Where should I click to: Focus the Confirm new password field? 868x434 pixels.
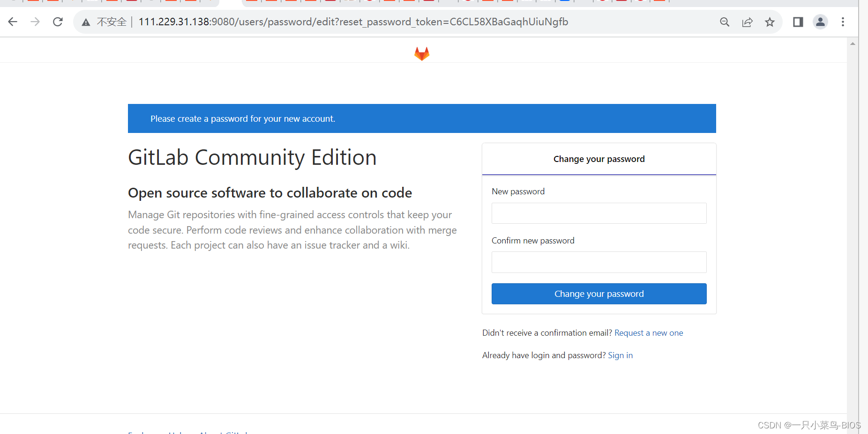599,262
